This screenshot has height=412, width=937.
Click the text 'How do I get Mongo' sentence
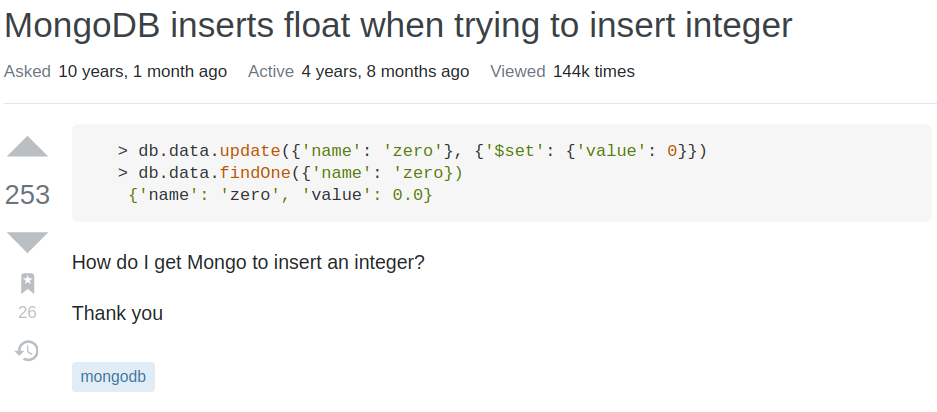[x=248, y=263]
